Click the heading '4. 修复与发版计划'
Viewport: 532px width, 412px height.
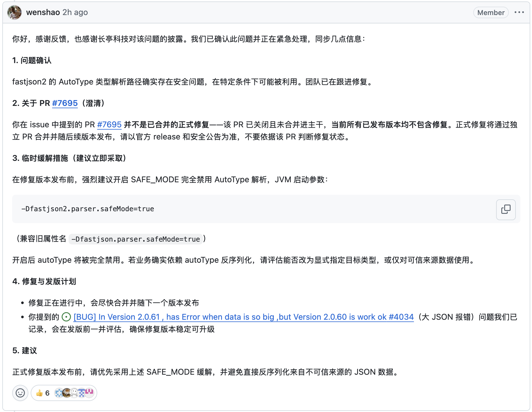[44, 282]
